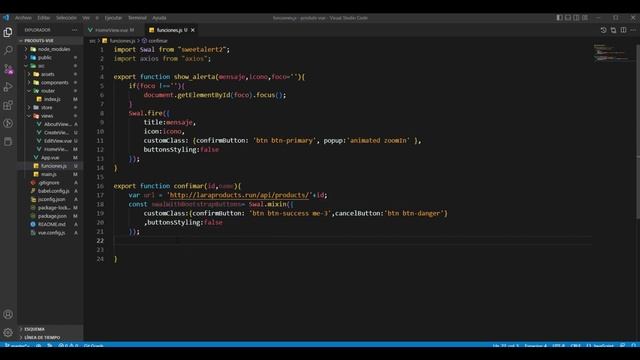
Task: Open the Accounts menu icon
Action: click(8, 314)
